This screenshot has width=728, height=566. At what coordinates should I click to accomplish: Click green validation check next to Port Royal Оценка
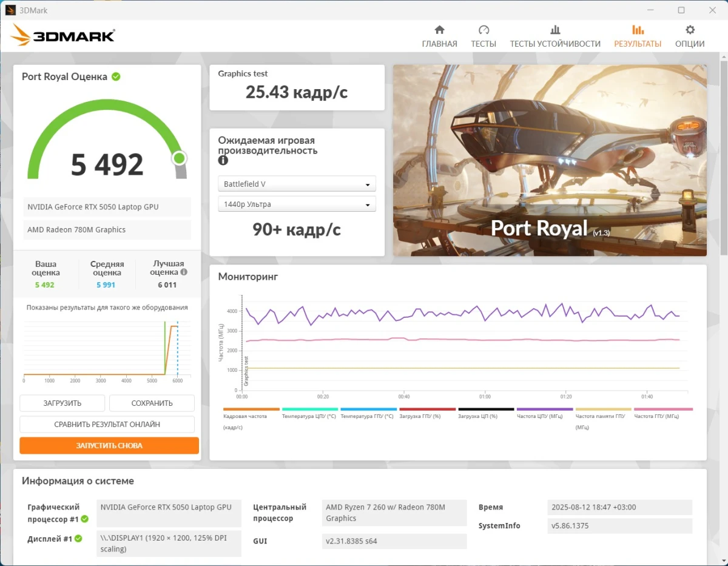click(116, 76)
